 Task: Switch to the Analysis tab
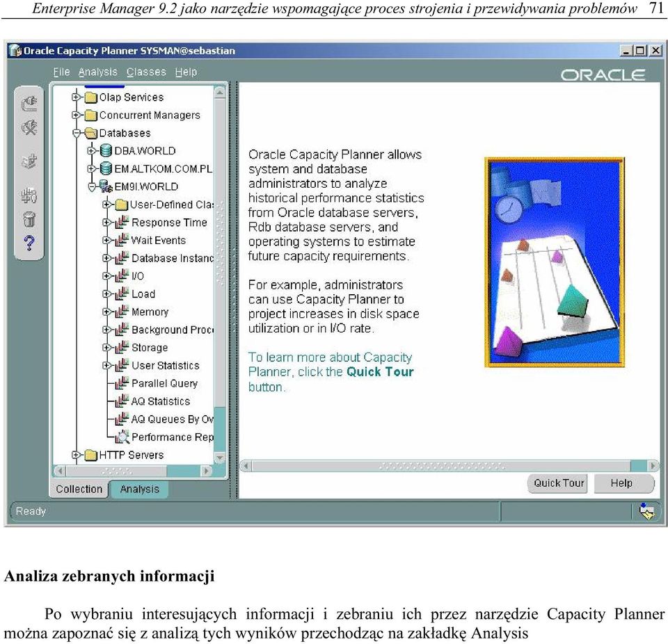[139, 489]
